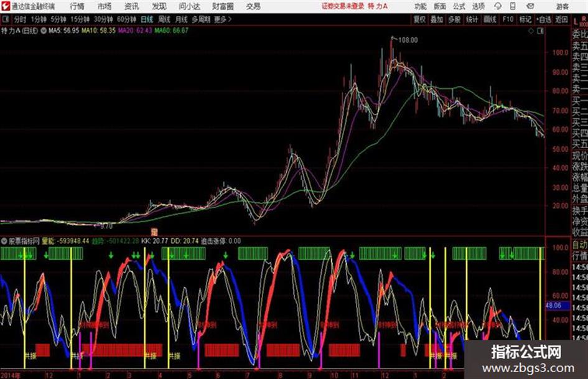Click the 9.70 low price label
This screenshot has width=588, height=379.
pyautogui.click(x=106, y=227)
